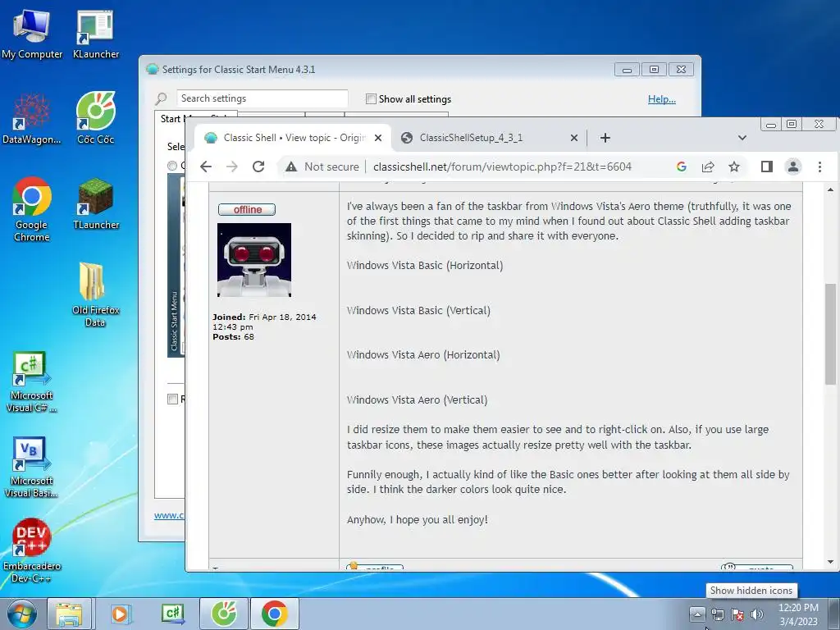Bookmark this page with star icon
The height and width of the screenshot is (630, 840).
point(734,167)
